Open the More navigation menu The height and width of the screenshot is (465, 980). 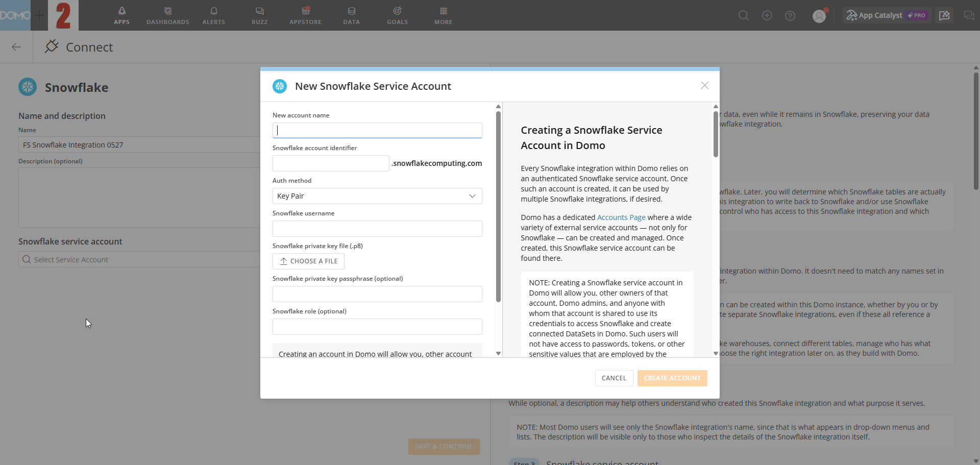click(x=444, y=15)
